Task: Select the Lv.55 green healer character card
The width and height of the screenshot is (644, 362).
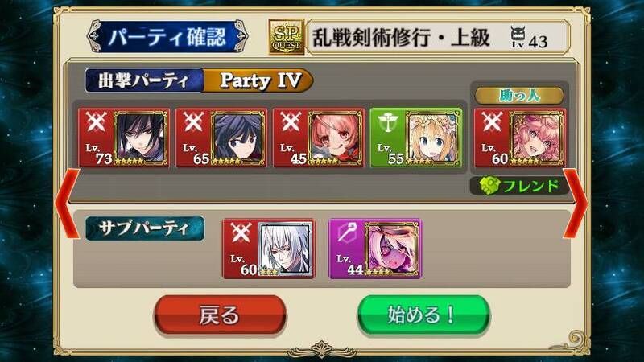Action: (x=415, y=138)
